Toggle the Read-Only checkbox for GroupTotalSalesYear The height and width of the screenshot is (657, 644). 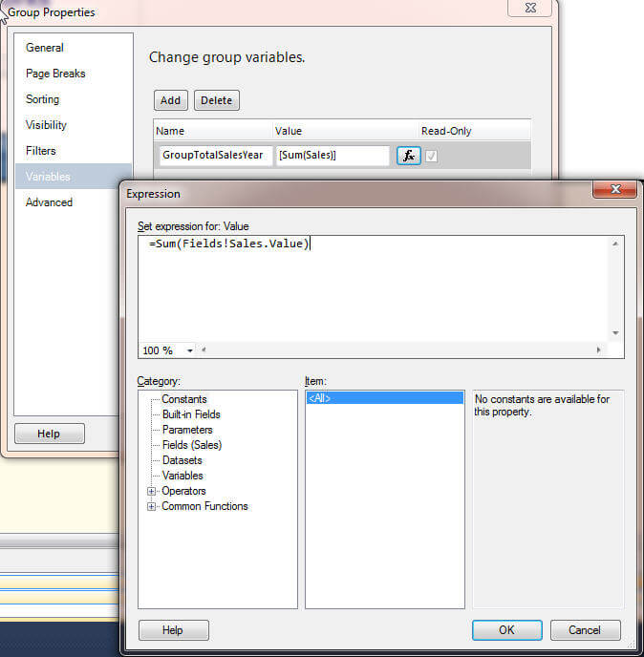tap(431, 157)
